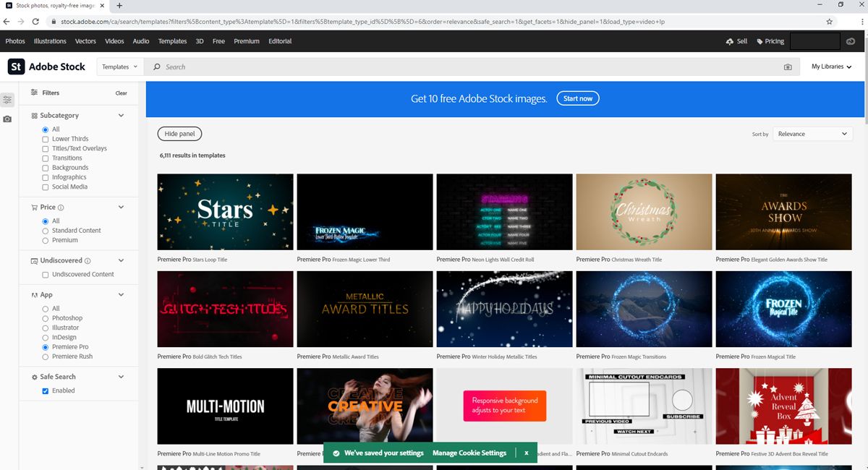Uncheck the Safe Search Enabled checkbox
The width and height of the screenshot is (868, 470).
coord(46,390)
